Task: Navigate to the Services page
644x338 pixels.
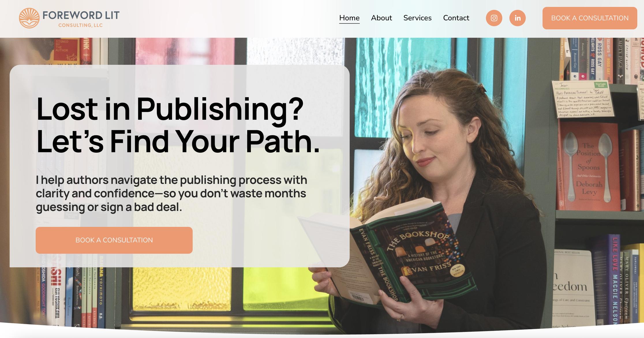Action: (418, 18)
